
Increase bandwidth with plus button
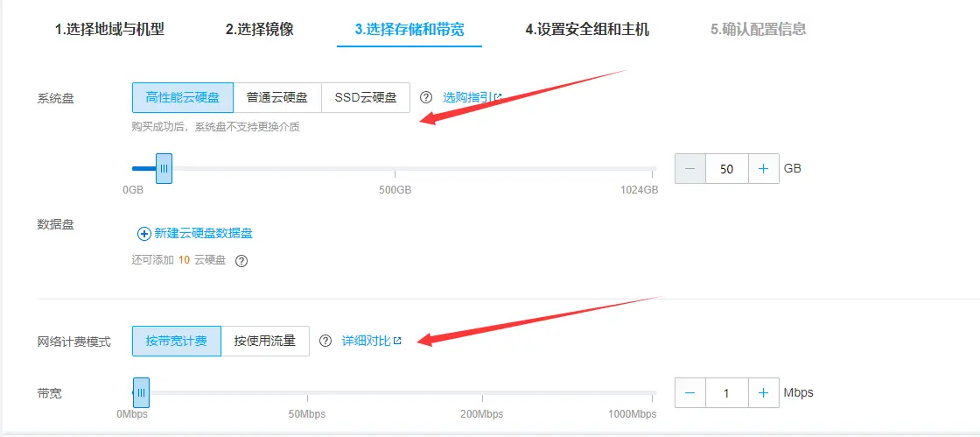pyautogui.click(x=763, y=392)
